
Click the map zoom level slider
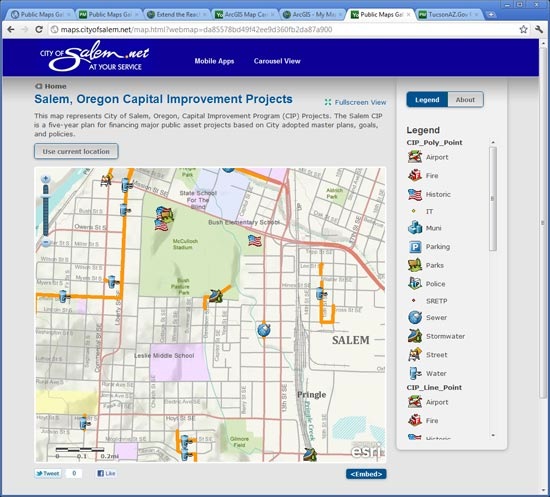pyautogui.click(x=46, y=210)
